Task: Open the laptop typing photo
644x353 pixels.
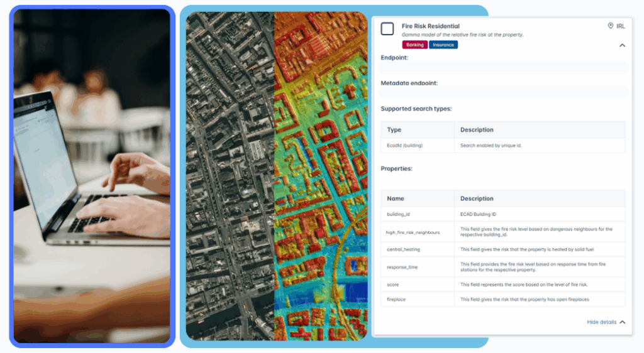Action: tap(92, 176)
